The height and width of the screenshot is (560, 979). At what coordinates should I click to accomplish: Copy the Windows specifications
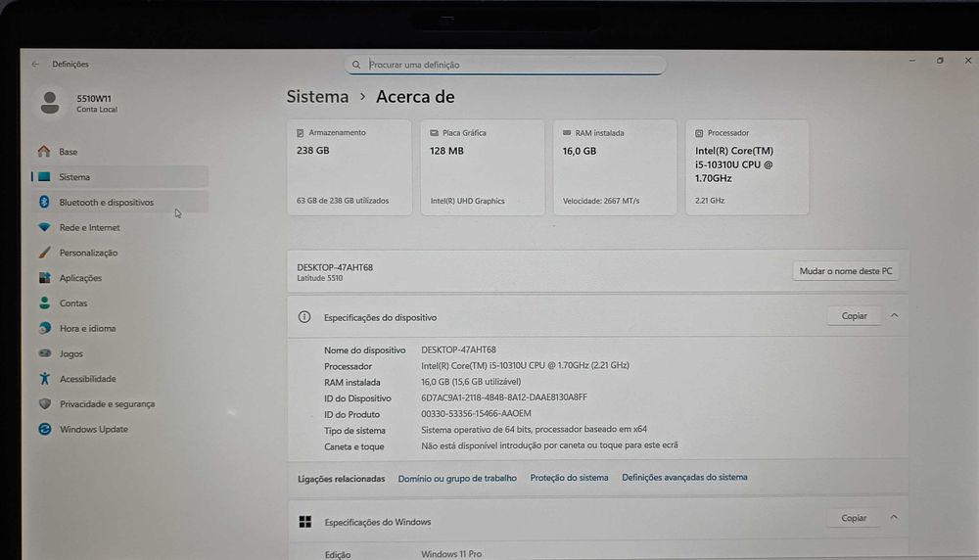(x=854, y=518)
